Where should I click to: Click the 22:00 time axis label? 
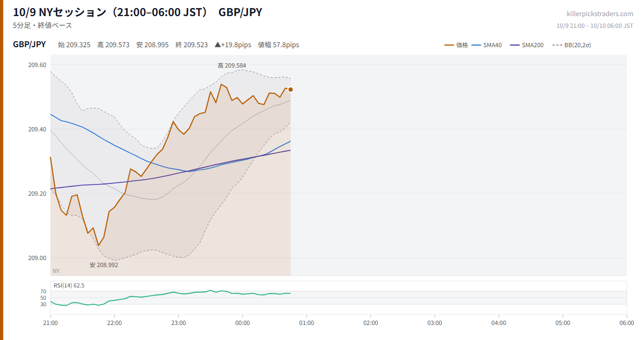(x=114, y=323)
